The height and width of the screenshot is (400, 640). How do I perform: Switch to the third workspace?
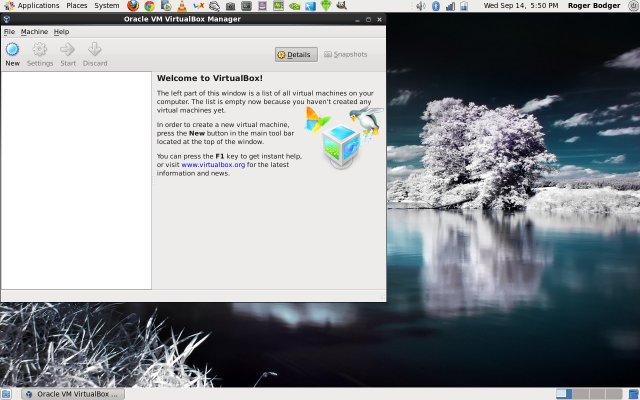pyautogui.click(x=598, y=394)
